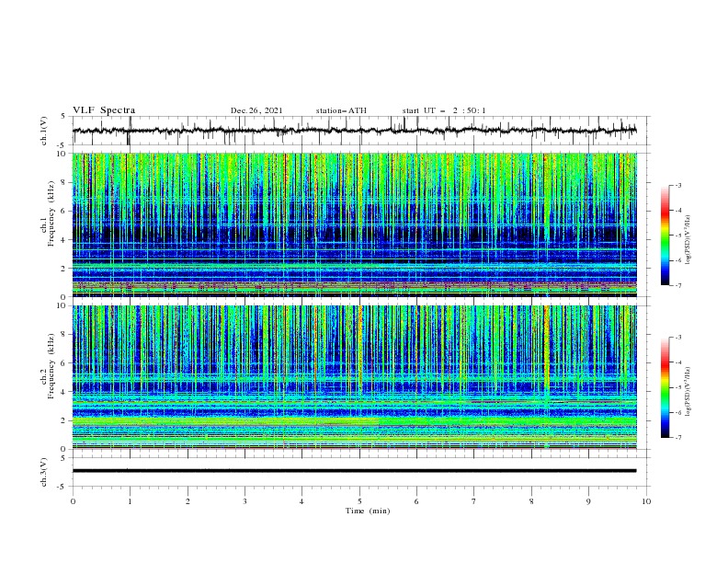
Task: Click the '-7' value on lower color bar
Action: (677, 437)
